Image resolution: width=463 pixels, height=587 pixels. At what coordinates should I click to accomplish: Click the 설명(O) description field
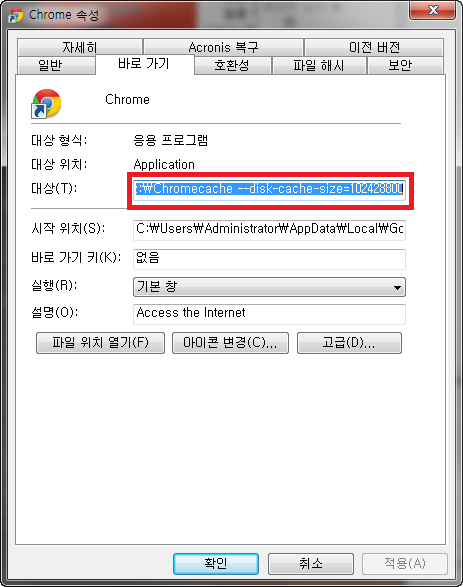pos(269,314)
